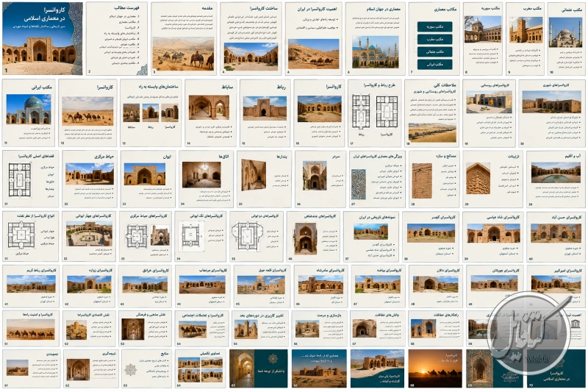Open slide 51 'کاروانسرا و امنیت راه‌ها'

tap(30, 328)
